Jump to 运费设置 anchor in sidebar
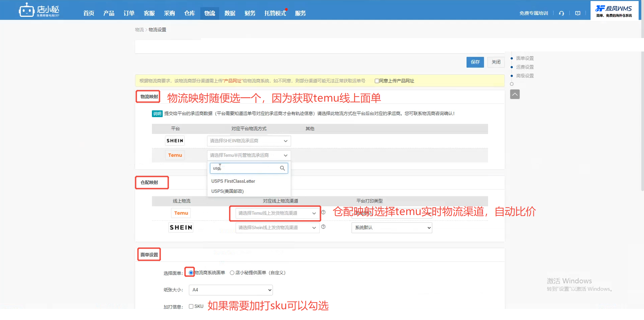Screen dimensions: 644x320 pyautogui.click(x=525, y=67)
